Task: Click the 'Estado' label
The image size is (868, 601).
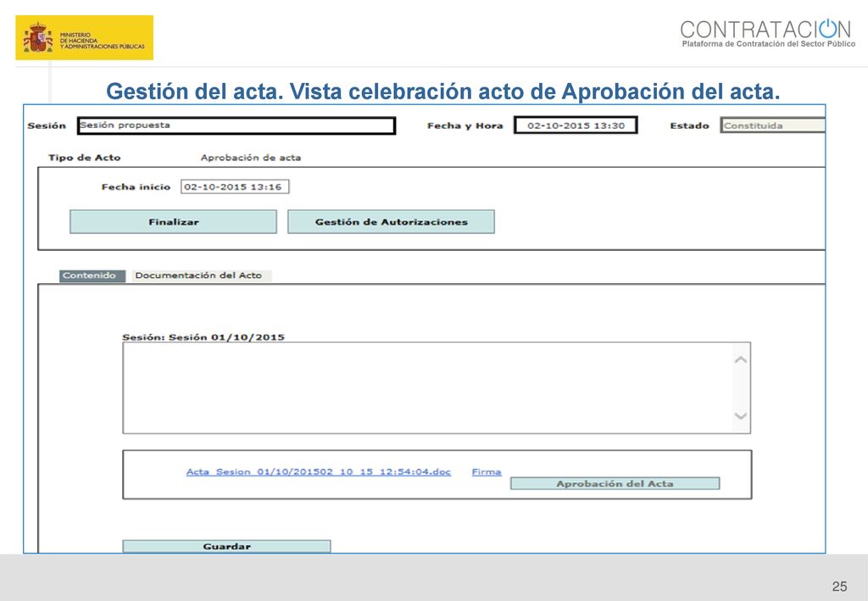Action: [689, 125]
